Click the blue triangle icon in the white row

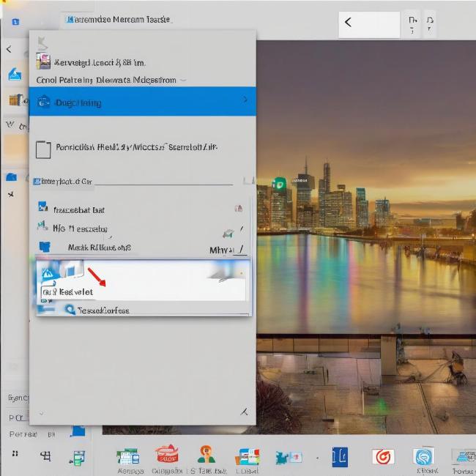coord(48,275)
